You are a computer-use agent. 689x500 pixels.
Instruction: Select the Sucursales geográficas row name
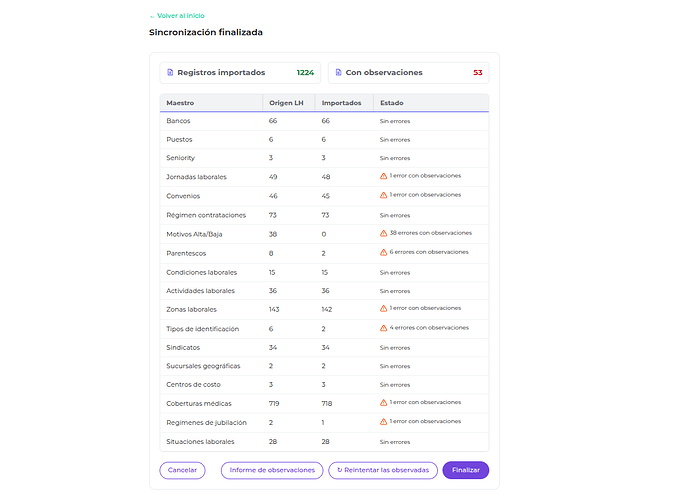pyautogui.click(x=203, y=366)
